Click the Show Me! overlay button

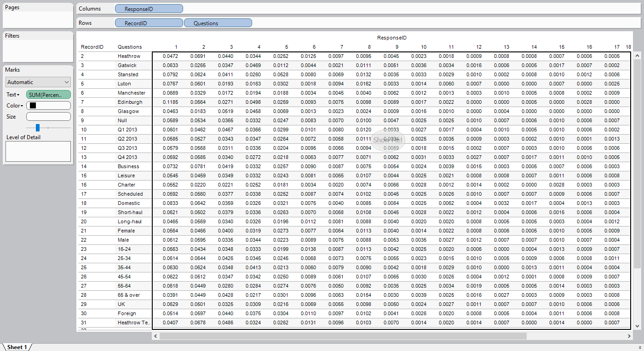click(388, 140)
